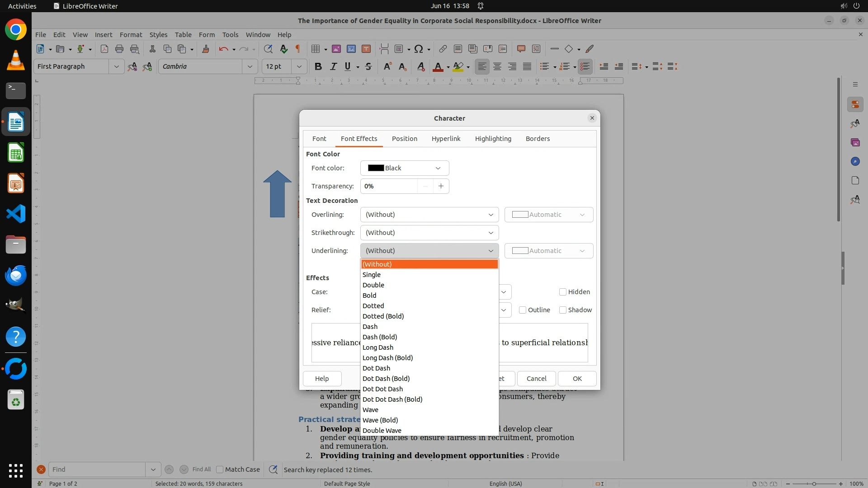Select Double Wave from underlining list
The height and width of the screenshot is (488, 868).
382,430
